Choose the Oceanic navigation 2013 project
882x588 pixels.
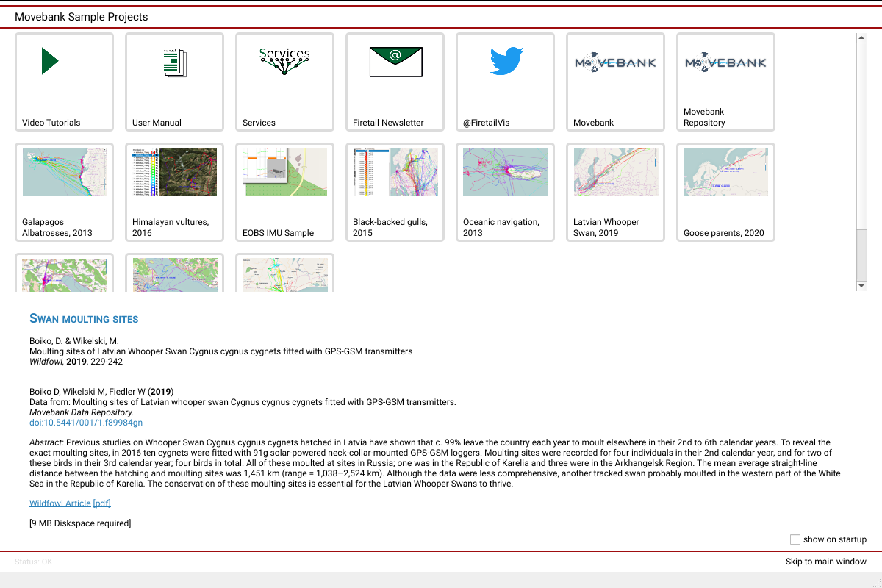[506, 172]
